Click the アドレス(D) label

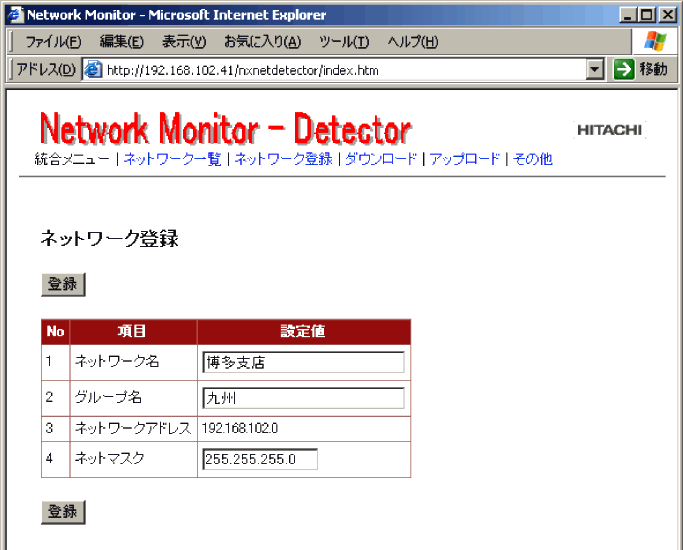coord(46,70)
